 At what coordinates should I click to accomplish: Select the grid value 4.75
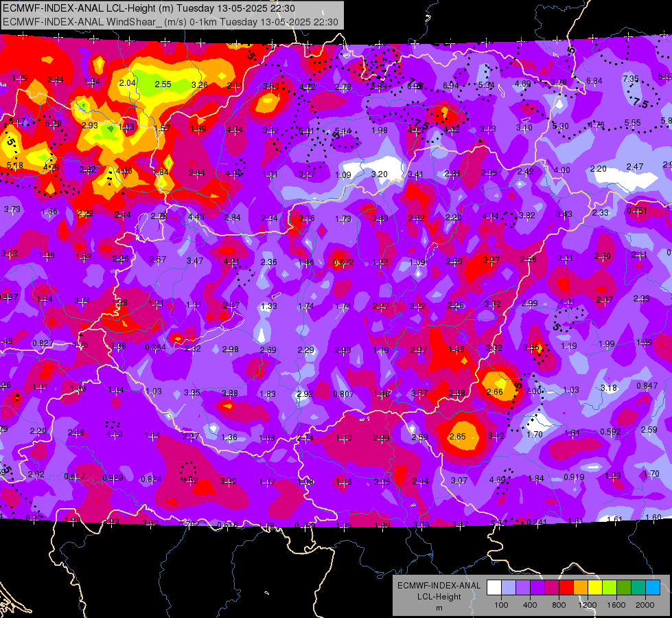(x=80, y=345)
